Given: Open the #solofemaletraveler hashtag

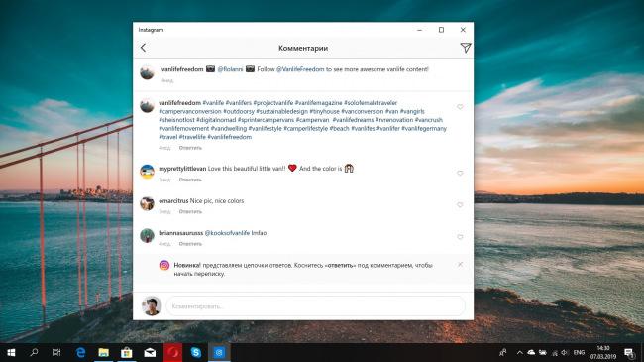Looking at the screenshot, I should point(371,103).
